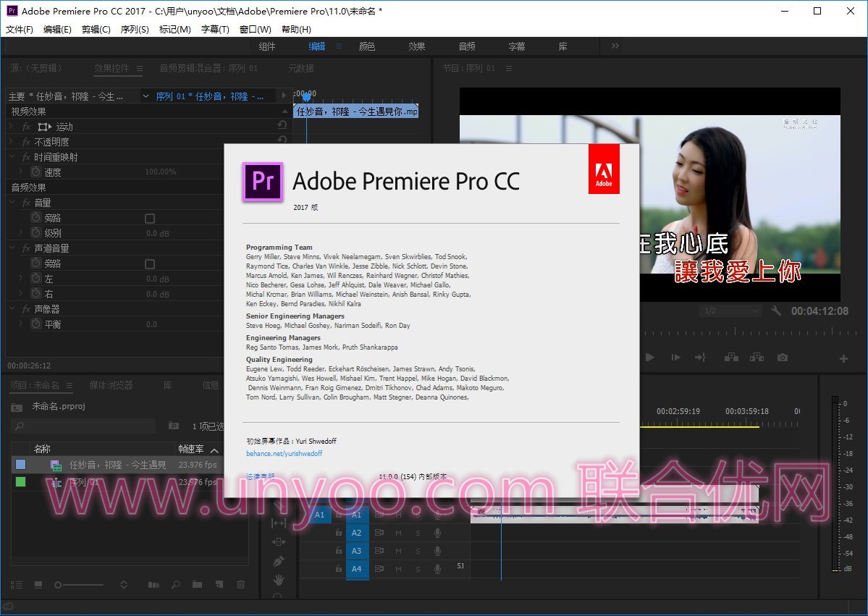Open Program monitor settings wrench icon

pyautogui.click(x=776, y=311)
